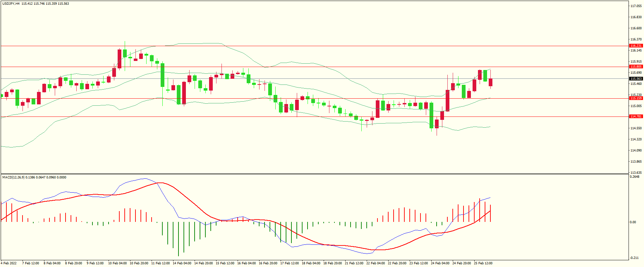Click the 114.550 price scale value
Image resolution: width=644 pixels, height=267 pixels.
[x=636, y=128]
